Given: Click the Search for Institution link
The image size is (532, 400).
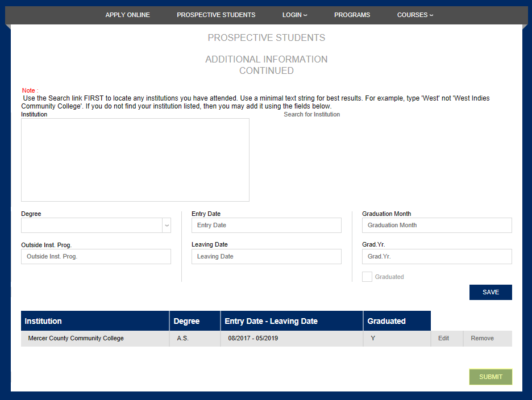Looking at the screenshot, I should (311, 114).
